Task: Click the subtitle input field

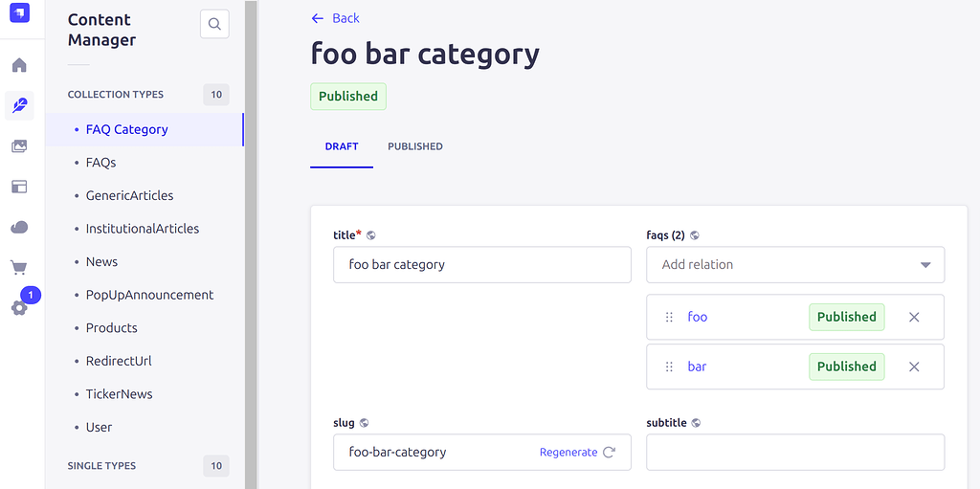Action: click(795, 452)
